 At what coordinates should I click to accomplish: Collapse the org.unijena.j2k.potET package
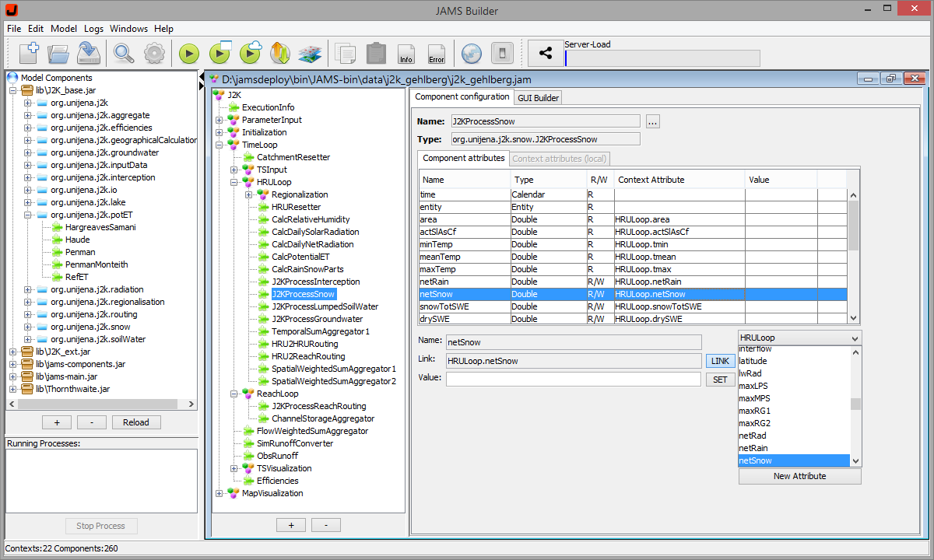[28, 215]
